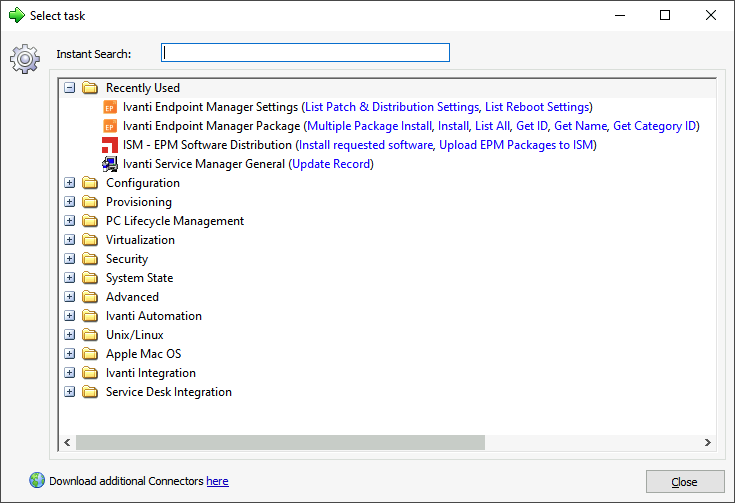Select the Ivanti Automation tree label
Screen dimensions: 735x504
[x=154, y=316]
